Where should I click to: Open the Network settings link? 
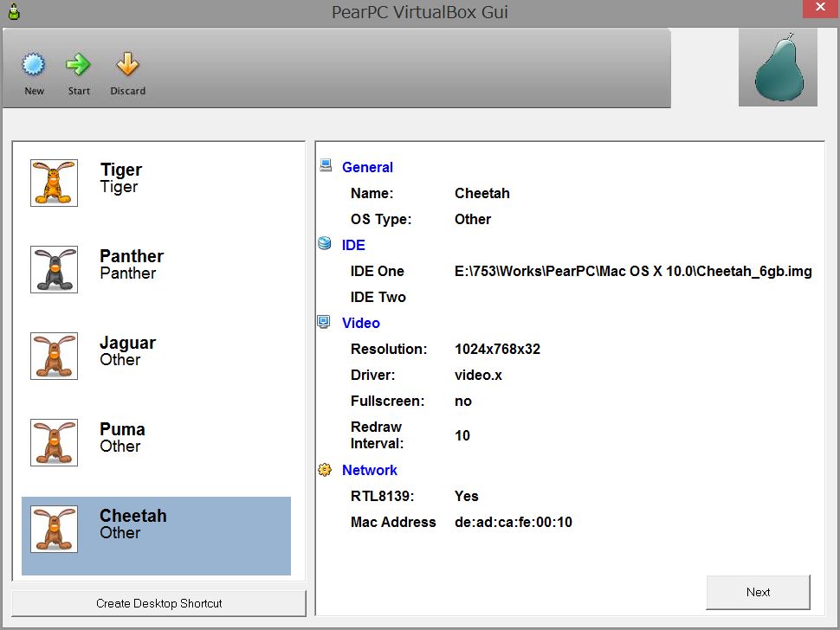click(369, 470)
